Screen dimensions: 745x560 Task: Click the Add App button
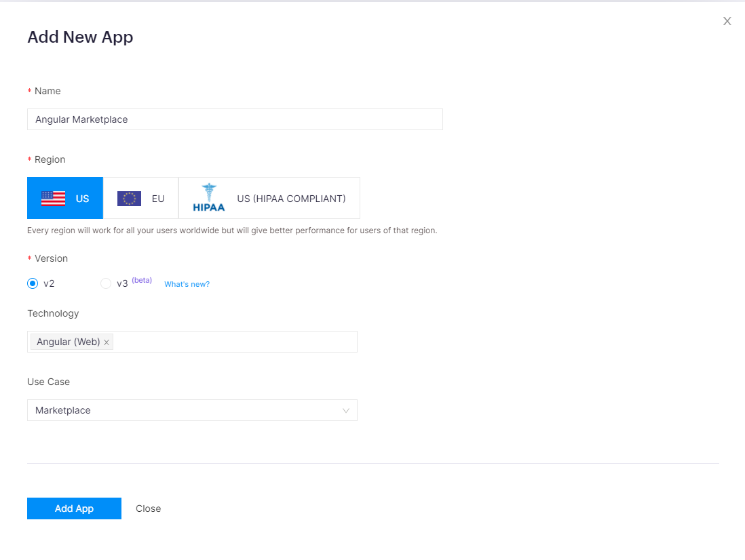click(74, 508)
